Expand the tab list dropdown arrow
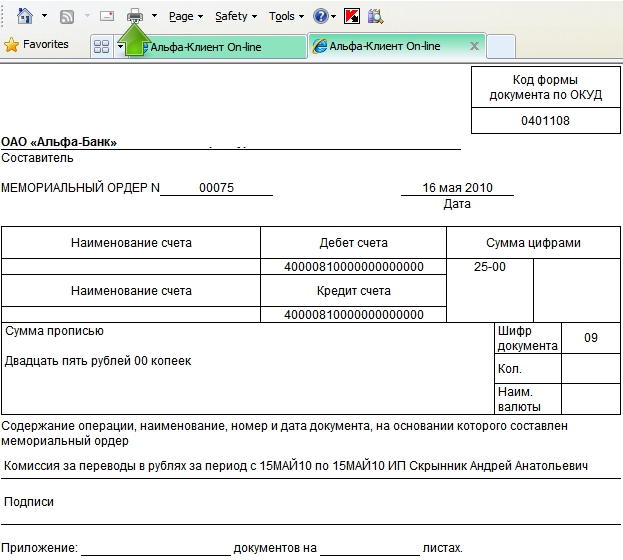The width and height of the screenshot is (623, 560). tap(120, 47)
